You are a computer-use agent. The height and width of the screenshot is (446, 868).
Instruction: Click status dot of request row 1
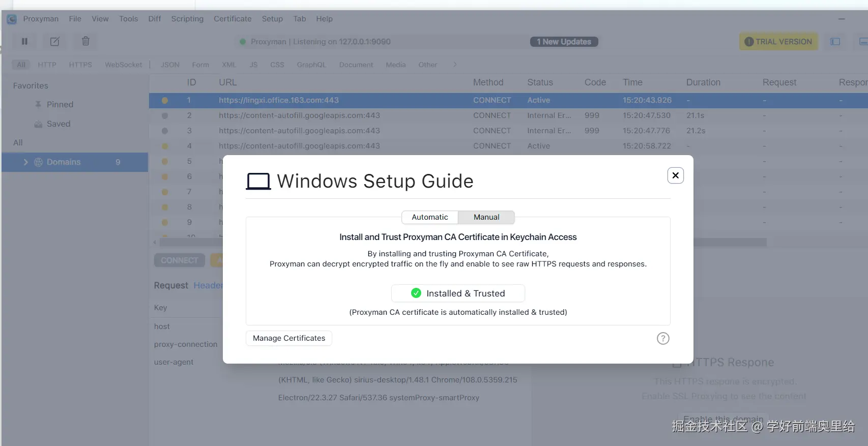point(165,101)
